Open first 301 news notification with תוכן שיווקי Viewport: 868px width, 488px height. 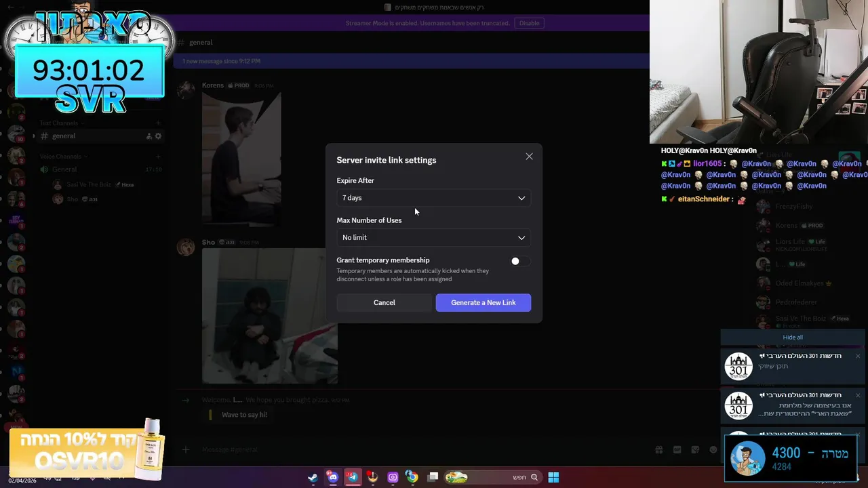coord(793,366)
